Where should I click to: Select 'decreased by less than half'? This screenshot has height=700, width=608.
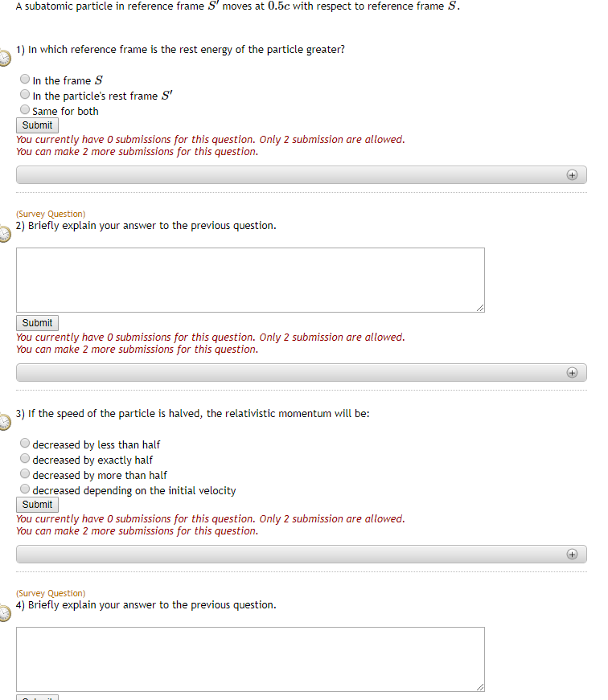(25, 443)
